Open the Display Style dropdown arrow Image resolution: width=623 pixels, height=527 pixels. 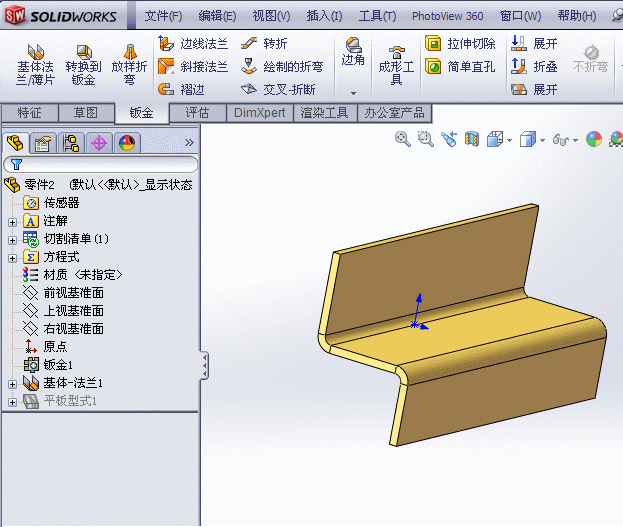coord(542,140)
